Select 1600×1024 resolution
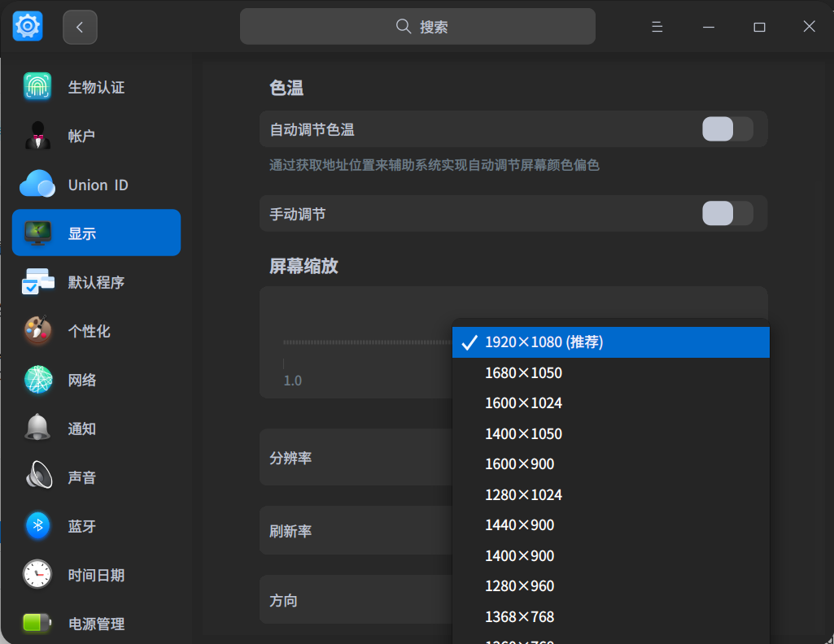This screenshot has height=644, width=834. tap(610, 403)
